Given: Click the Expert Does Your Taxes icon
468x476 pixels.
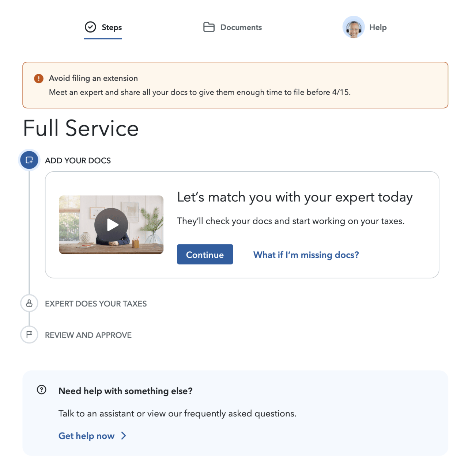Looking at the screenshot, I should (29, 303).
